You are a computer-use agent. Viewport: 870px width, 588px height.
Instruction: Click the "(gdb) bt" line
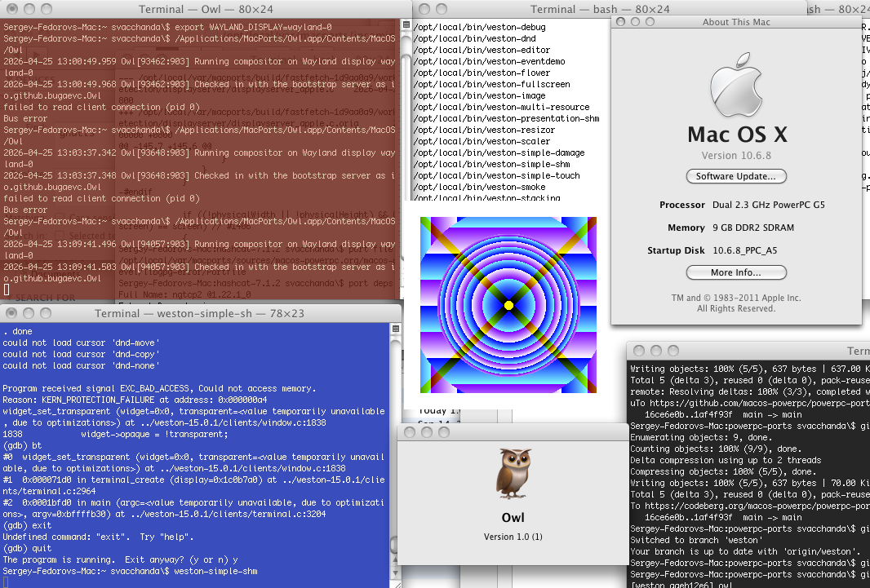(x=22, y=445)
